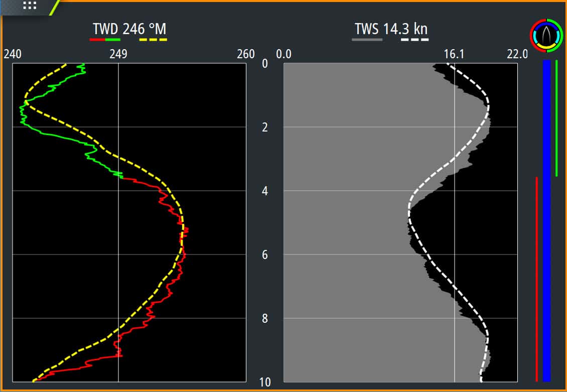Click the 16.1 TWS scale label
This screenshot has width=567, height=392.
point(454,54)
